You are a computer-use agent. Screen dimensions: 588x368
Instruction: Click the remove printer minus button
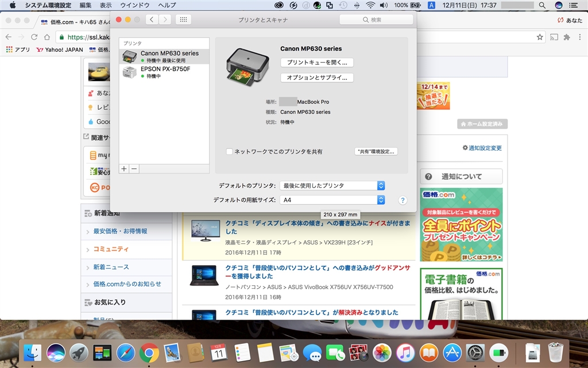[x=134, y=168]
